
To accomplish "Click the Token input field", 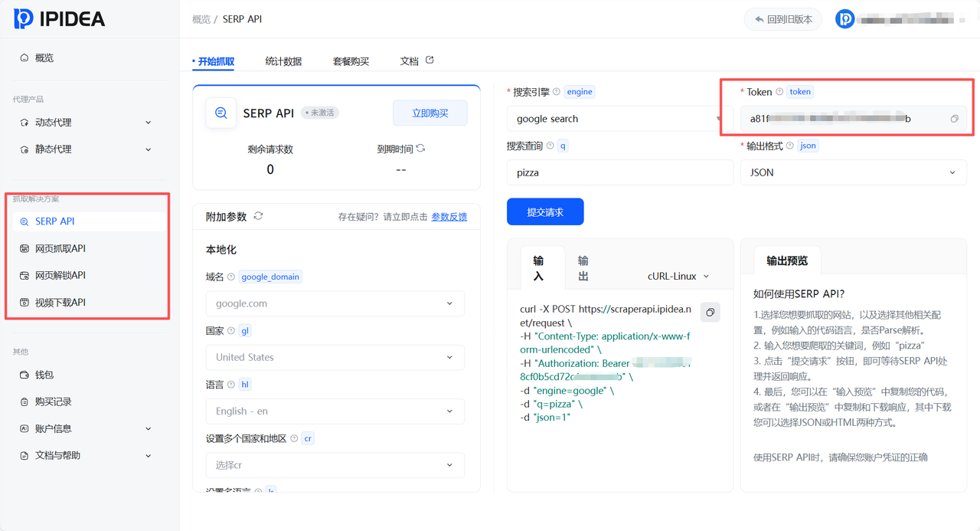I will click(854, 119).
